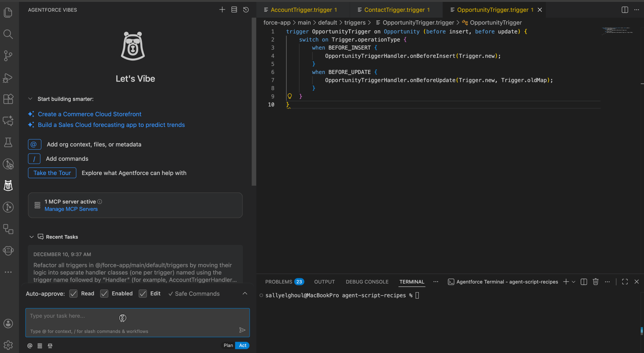Disable the Enabled auto-approve checkbox
644x353 pixels.
104,293
